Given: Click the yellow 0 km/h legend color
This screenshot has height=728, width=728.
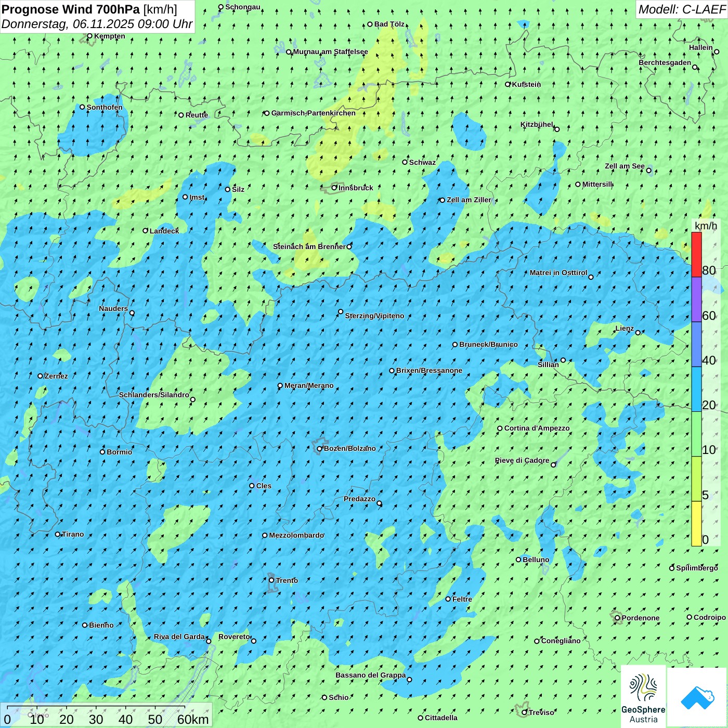Looking at the screenshot, I should pyautogui.click(x=696, y=524).
